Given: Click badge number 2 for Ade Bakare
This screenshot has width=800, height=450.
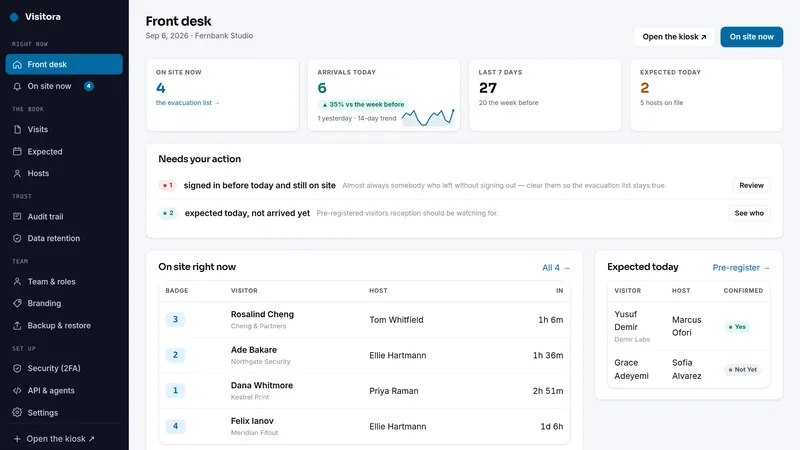Looking at the screenshot, I should tap(175, 355).
